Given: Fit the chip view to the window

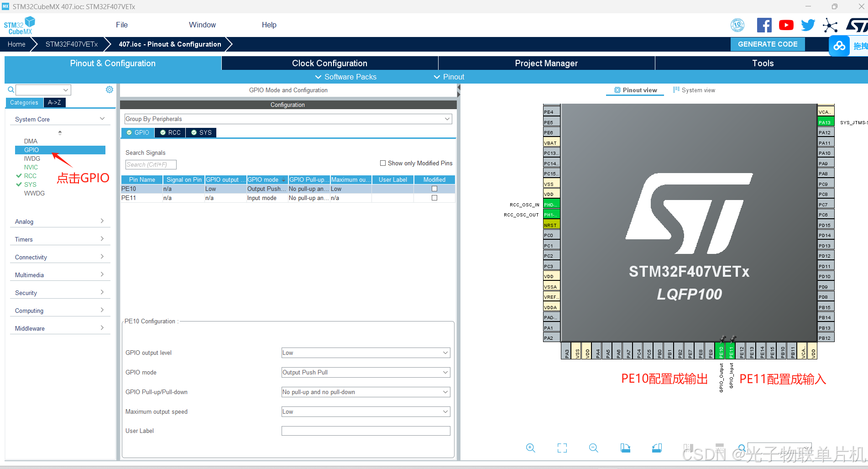Looking at the screenshot, I should pyautogui.click(x=562, y=448).
